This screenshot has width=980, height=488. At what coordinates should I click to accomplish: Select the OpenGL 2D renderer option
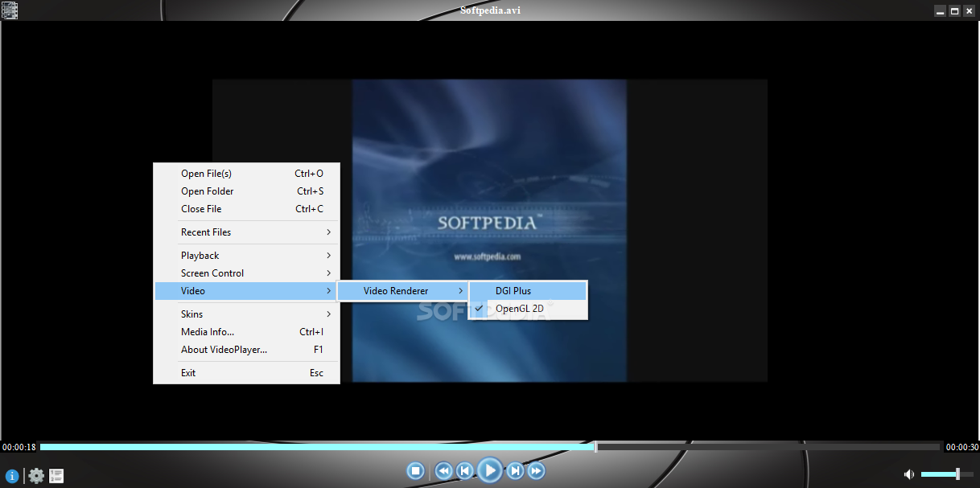tap(528, 309)
